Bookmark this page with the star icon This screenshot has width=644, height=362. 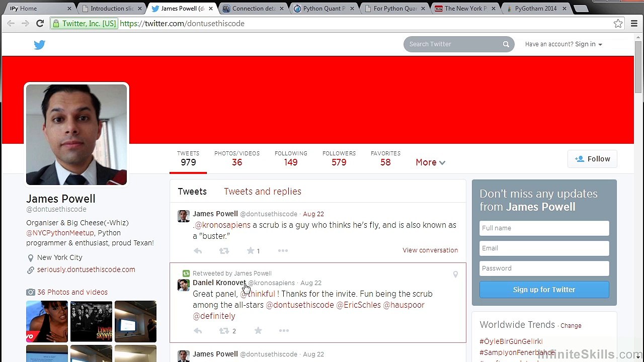[618, 24]
